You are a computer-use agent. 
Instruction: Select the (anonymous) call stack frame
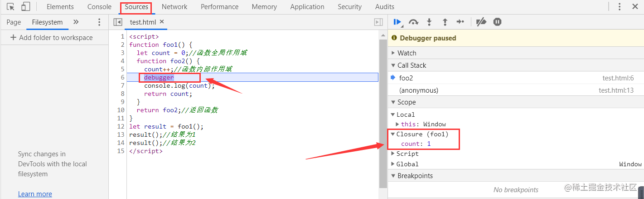(x=516, y=90)
